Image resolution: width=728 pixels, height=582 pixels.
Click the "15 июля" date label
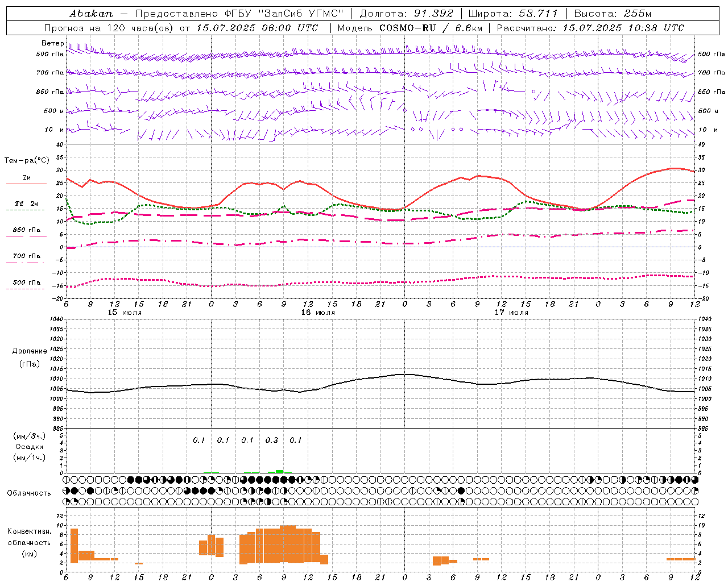tap(125, 313)
